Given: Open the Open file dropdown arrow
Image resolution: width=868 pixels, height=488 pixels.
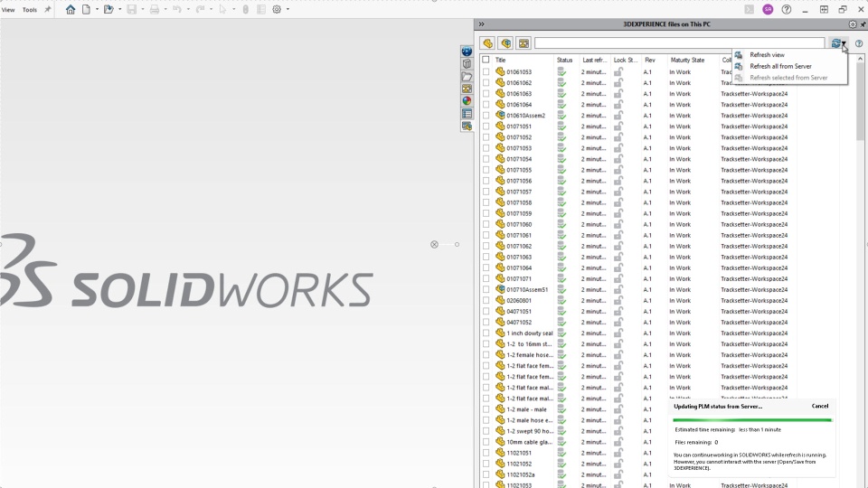Looking at the screenshot, I should [x=119, y=9].
